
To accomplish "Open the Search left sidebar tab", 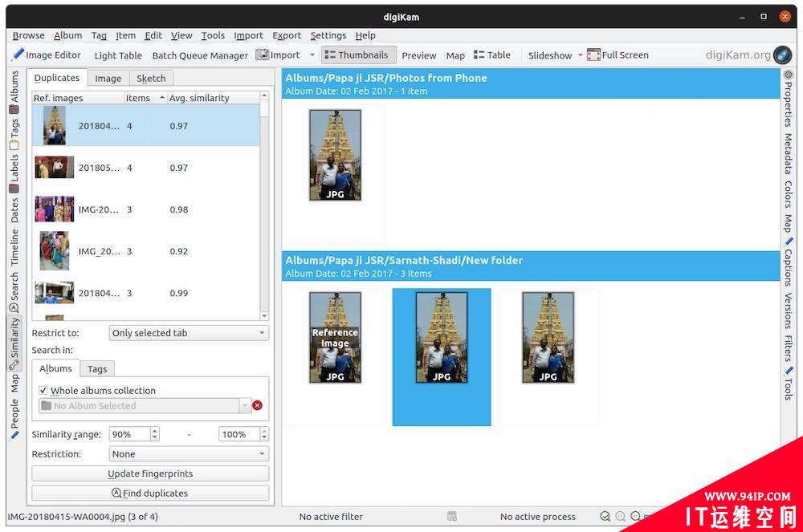I will point(14,293).
